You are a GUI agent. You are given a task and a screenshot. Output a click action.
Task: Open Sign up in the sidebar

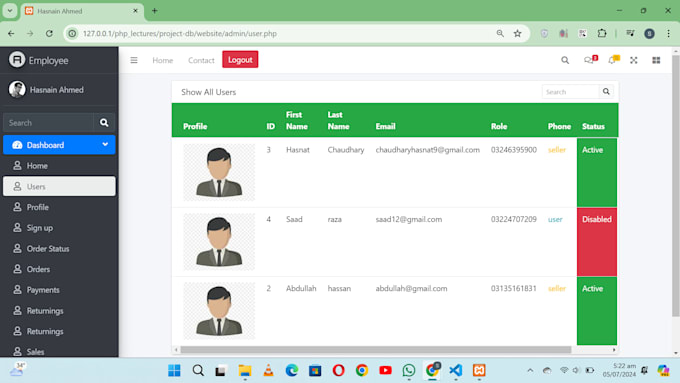[x=59, y=228]
